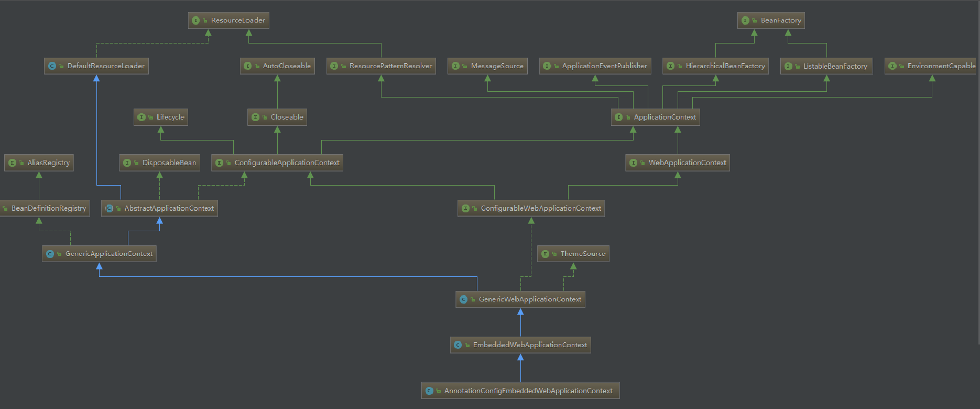
Task: Select the MessageSource interface node
Action: coord(496,66)
